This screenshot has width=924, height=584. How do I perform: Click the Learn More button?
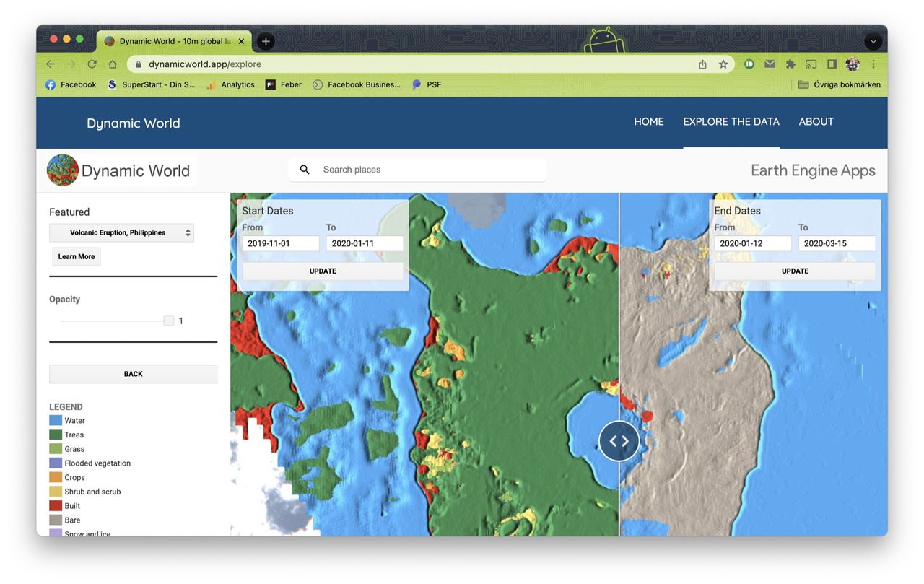click(x=77, y=257)
